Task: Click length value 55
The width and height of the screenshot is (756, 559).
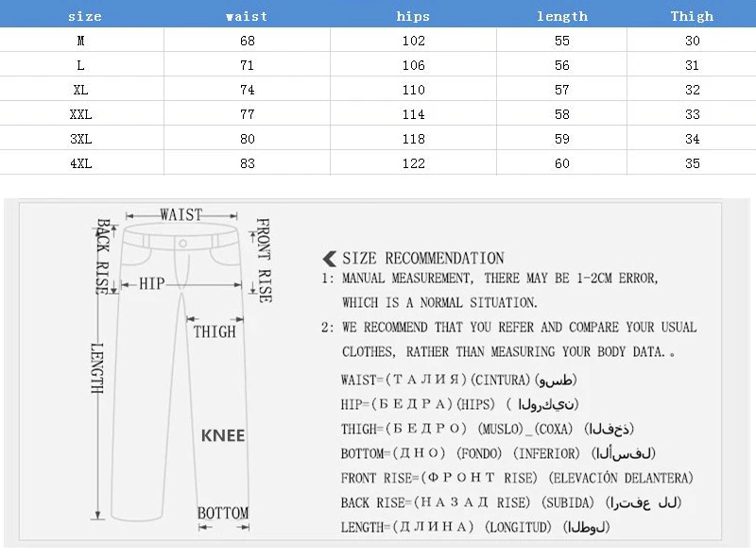Action: pos(562,41)
